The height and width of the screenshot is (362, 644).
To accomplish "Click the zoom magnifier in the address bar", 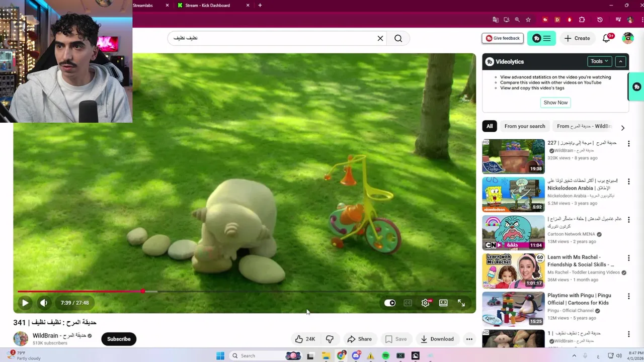I will tap(517, 20).
